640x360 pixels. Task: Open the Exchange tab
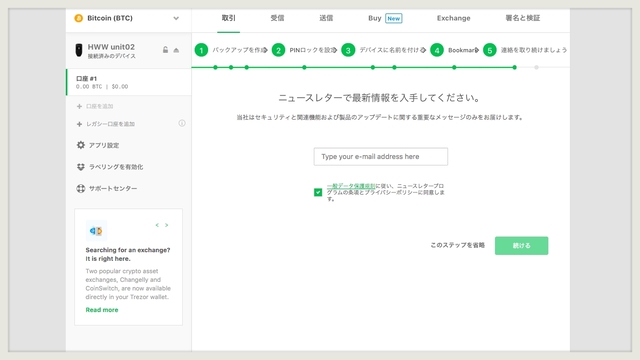[x=453, y=18]
